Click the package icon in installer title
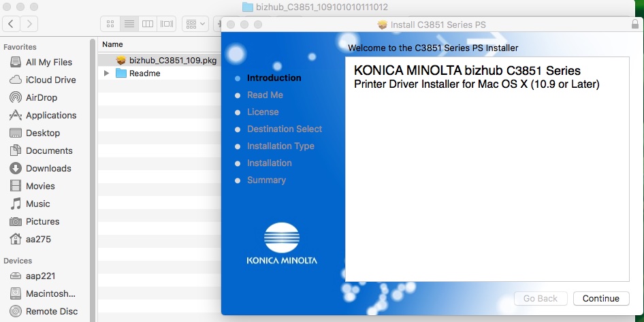This screenshot has width=644, height=322. click(383, 25)
